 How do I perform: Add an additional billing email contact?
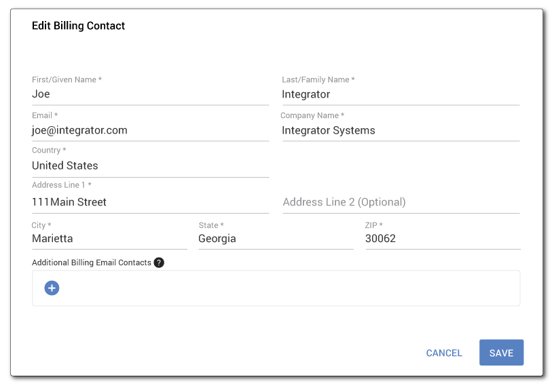click(52, 288)
